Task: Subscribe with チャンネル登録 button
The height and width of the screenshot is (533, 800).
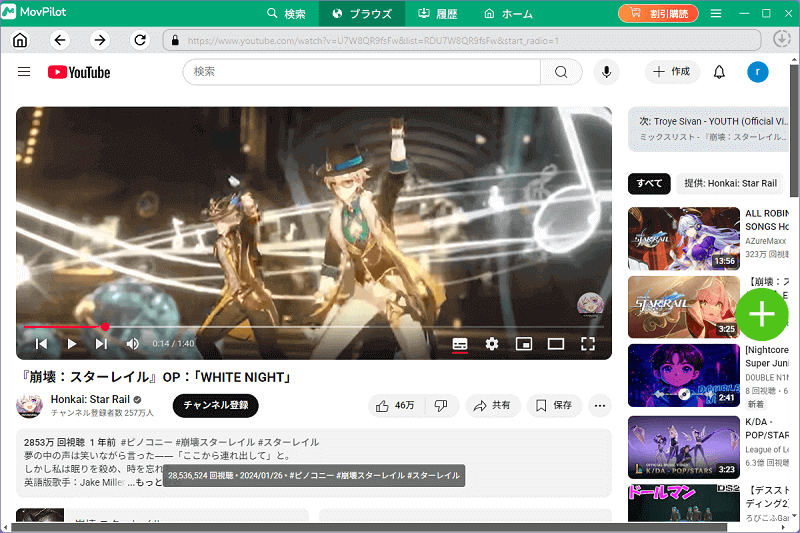Action: click(x=215, y=405)
